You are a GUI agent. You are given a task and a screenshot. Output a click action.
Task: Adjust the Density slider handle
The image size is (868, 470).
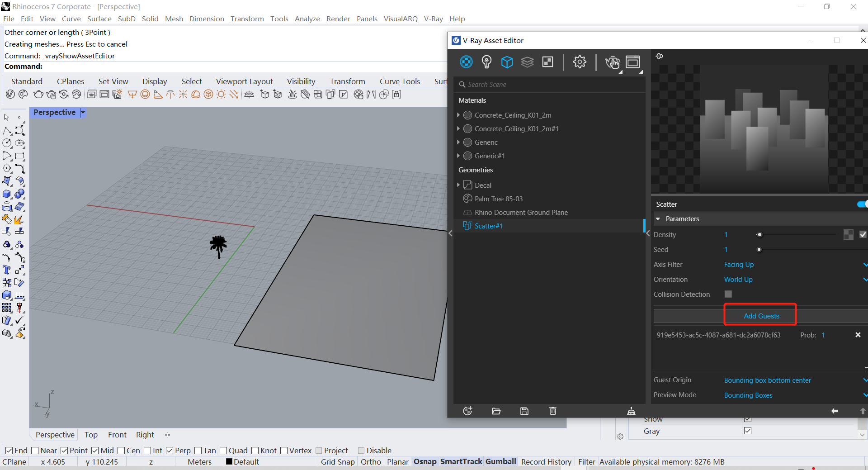(759, 234)
